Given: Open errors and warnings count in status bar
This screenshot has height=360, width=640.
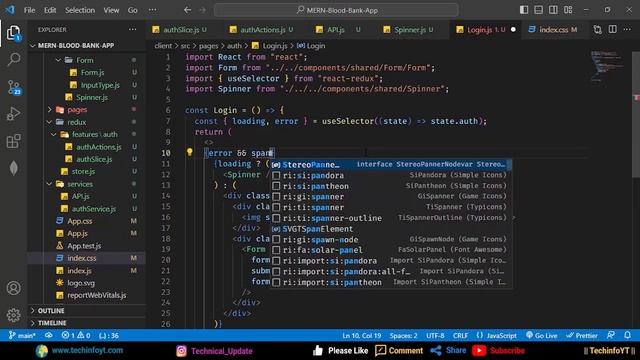Looking at the screenshot, I should (x=76, y=336).
